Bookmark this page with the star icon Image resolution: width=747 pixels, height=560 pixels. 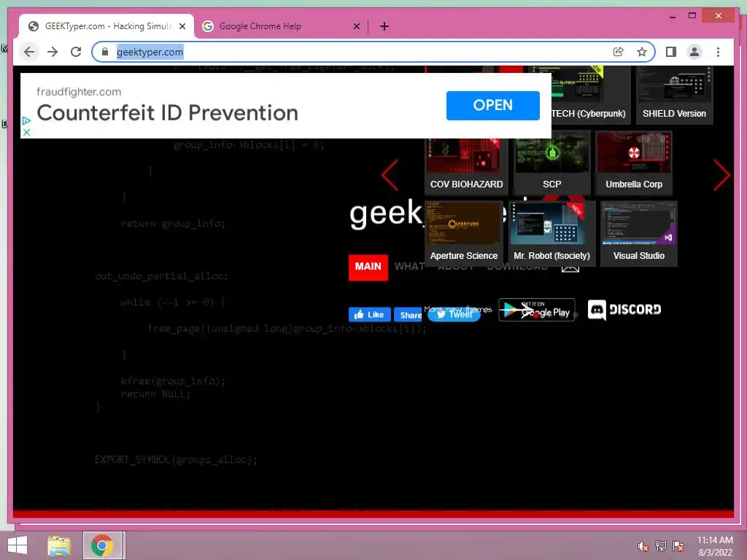tap(642, 52)
